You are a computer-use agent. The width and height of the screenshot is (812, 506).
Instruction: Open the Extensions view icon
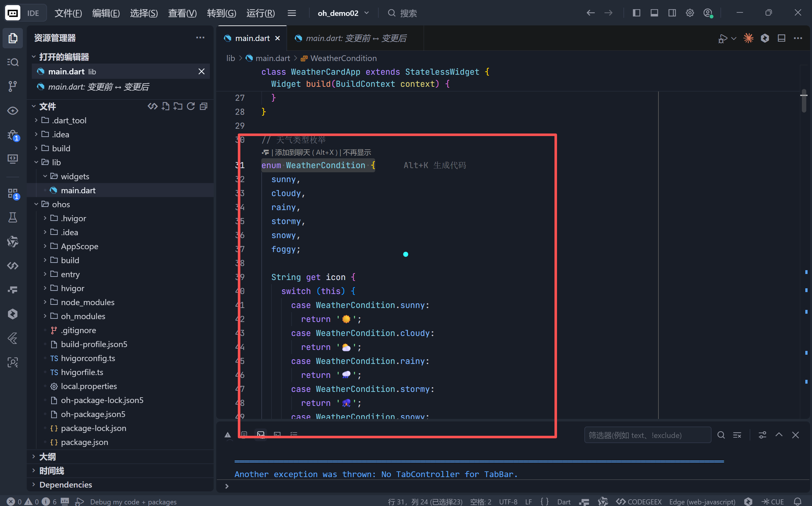click(12, 193)
